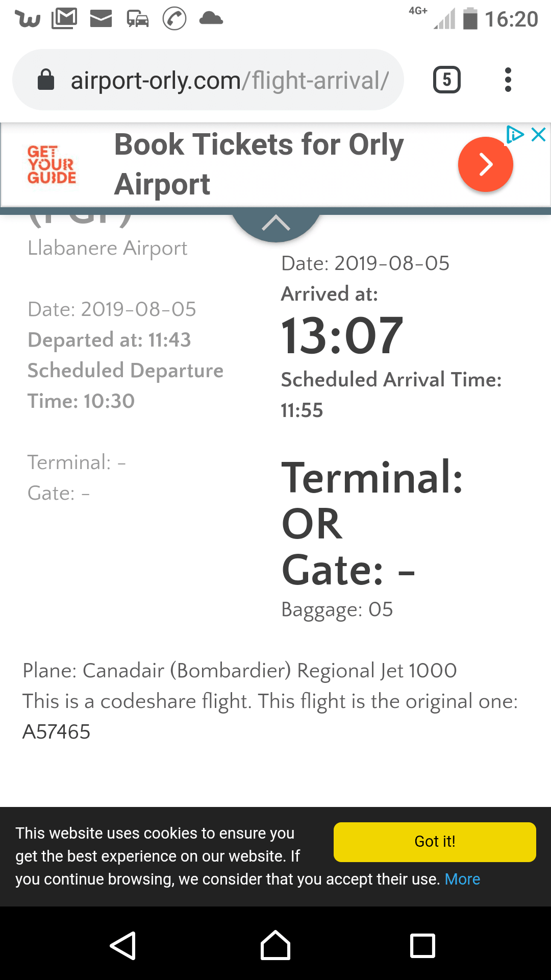Tap the padlock site security icon
The image size is (551, 980).
click(x=46, y=80)
